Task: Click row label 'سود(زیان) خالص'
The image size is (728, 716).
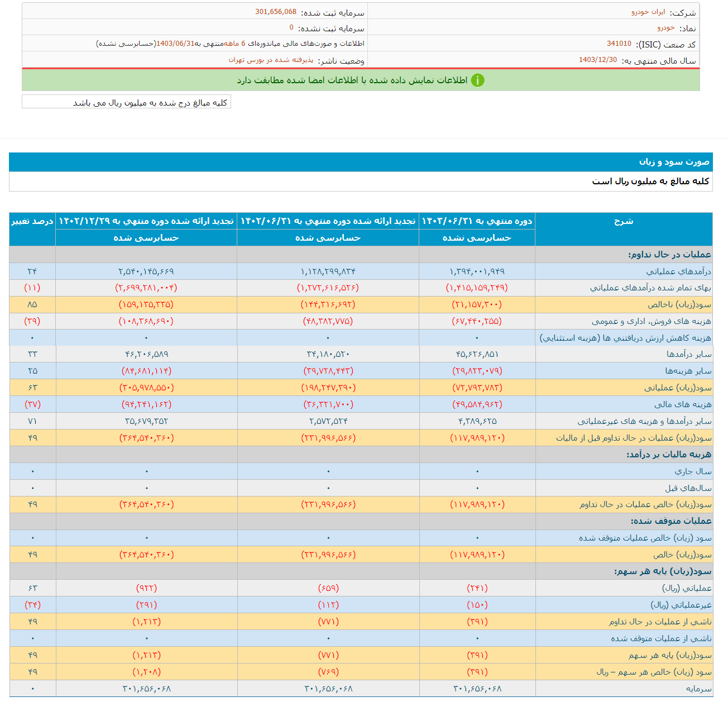Action: point(682,555)
